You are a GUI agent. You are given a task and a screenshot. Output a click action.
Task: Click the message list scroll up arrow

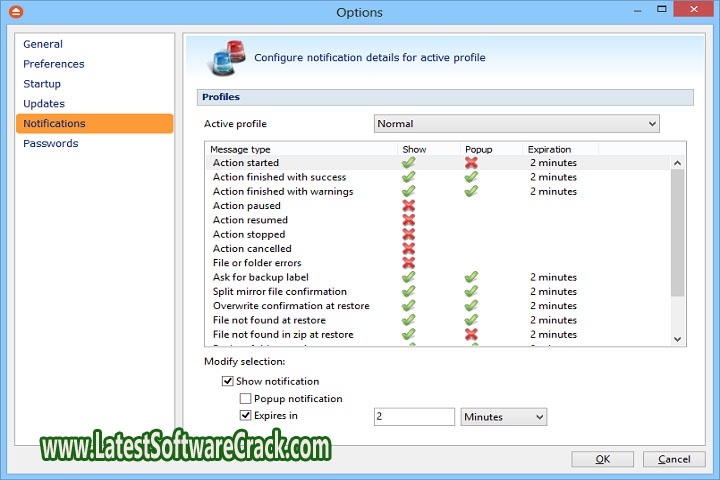point(677,163)
